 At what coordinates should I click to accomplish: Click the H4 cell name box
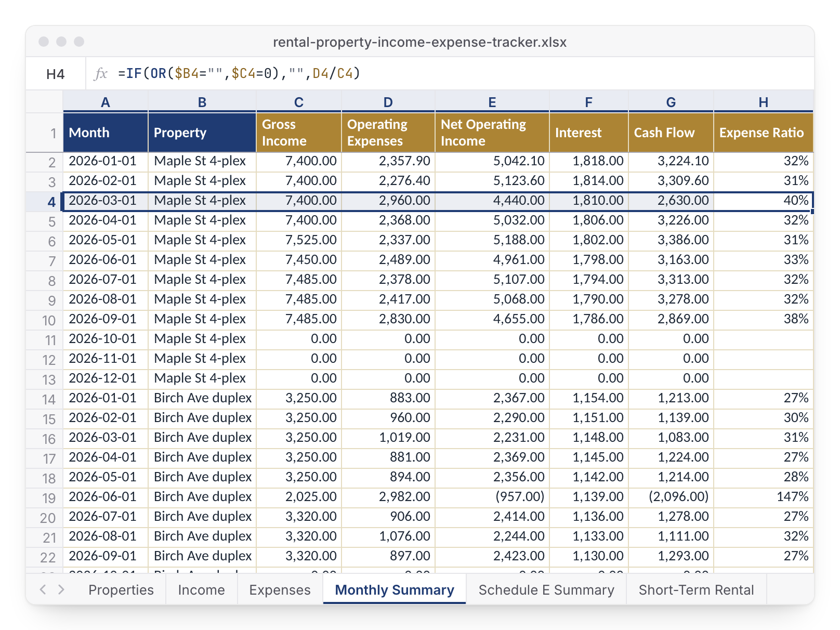(56, 74)
